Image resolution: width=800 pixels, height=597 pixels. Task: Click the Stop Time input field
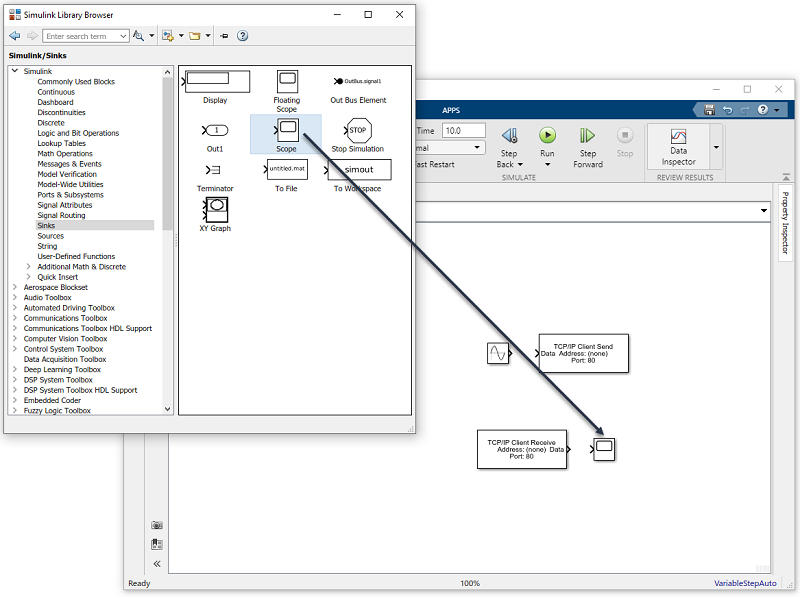(463, 131)
